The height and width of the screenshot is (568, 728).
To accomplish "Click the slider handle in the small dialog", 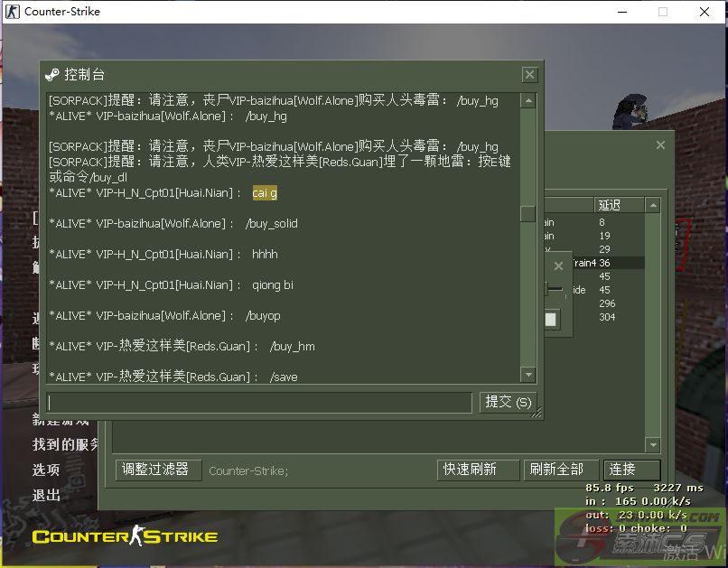I will [547, 289].
